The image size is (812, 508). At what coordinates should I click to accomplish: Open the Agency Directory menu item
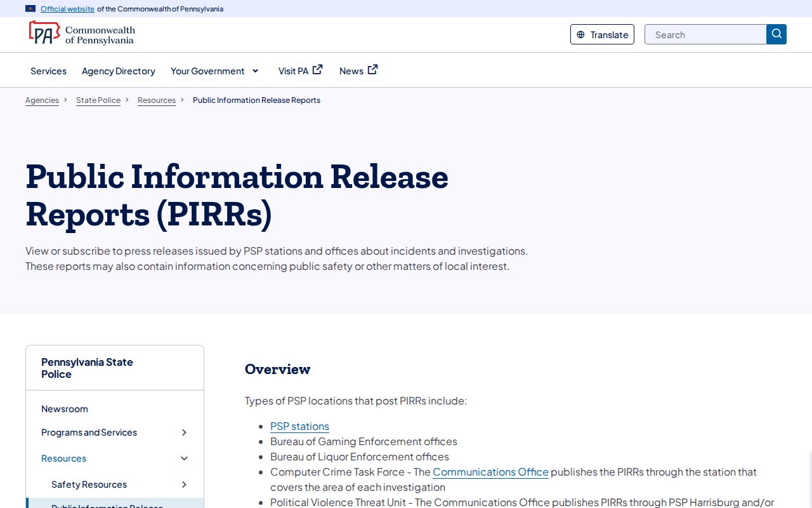pos(119,71)
